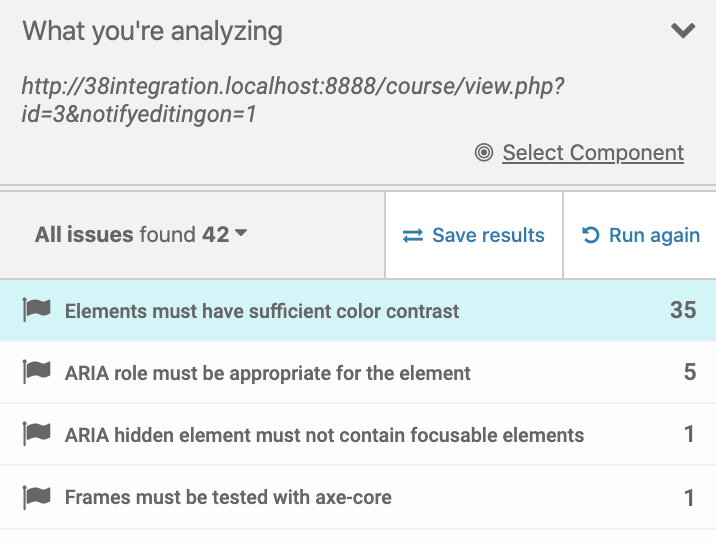Click Run again button
The width and height of the screenshot is (716, 542).
point(640,235)
